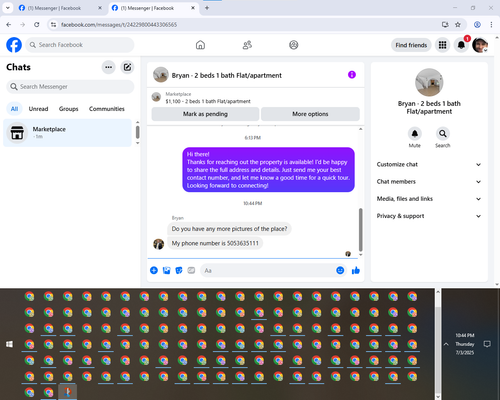Bookmark this page with star icon
The width and height of the screenshot is (500, 400).
(458, 25)
